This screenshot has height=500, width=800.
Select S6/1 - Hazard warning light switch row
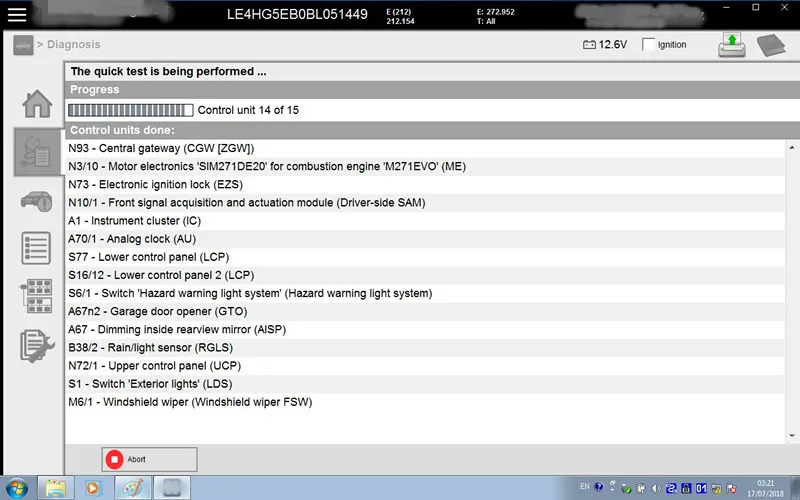[424, 293]
